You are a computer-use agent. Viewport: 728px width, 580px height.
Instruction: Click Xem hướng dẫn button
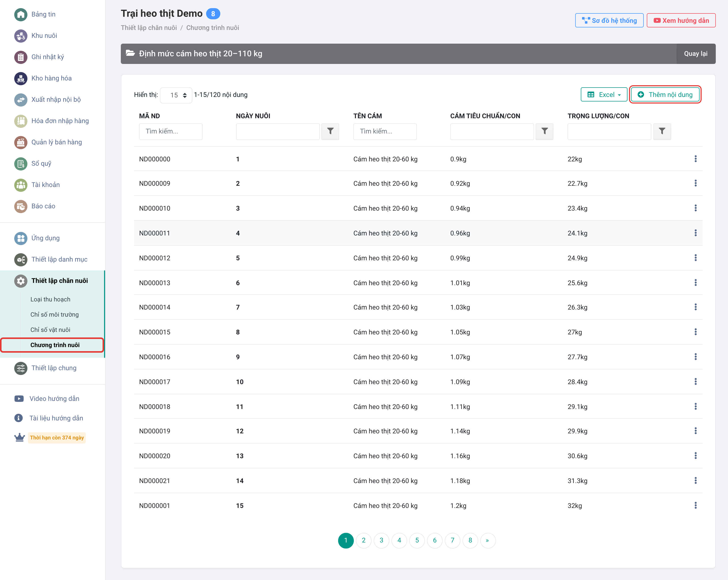click(681, 21)
